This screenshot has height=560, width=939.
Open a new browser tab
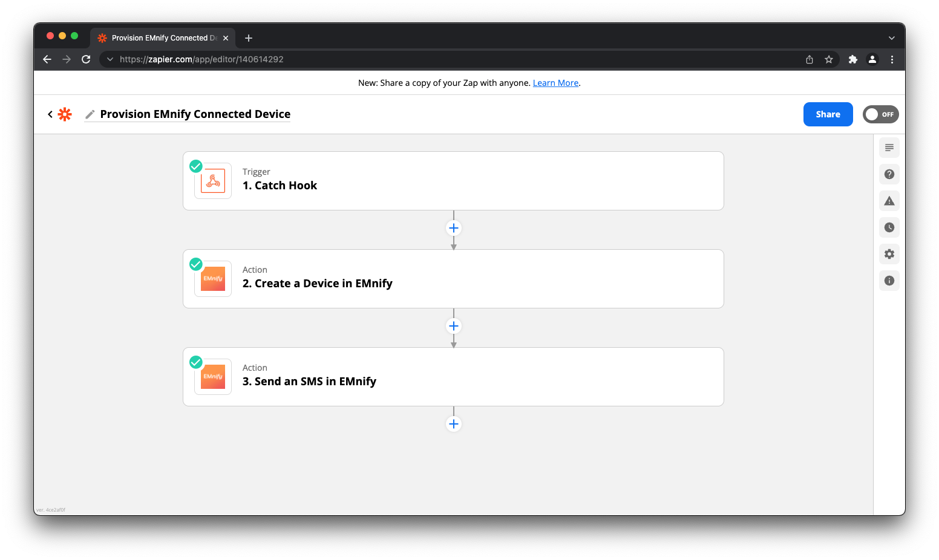tap(249, 38)
